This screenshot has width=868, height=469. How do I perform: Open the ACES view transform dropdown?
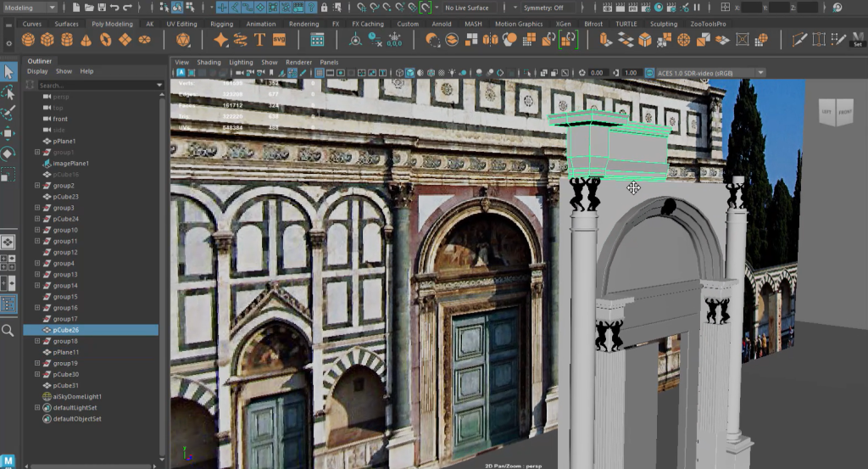pyautogui.click(x=760, y=73)
